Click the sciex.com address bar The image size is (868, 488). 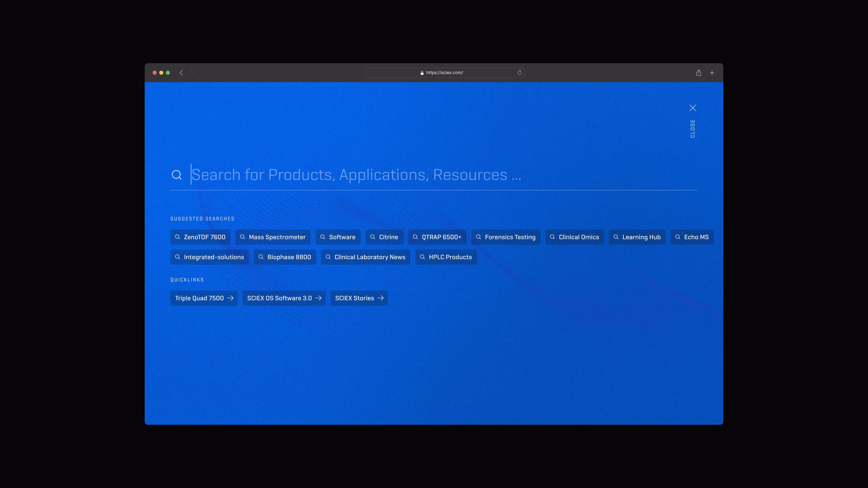445,73
